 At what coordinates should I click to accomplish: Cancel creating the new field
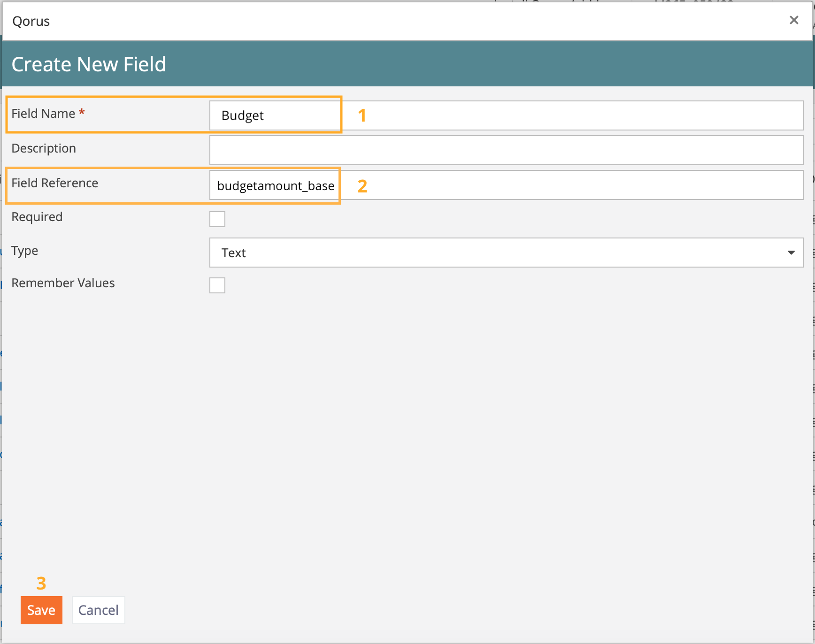pos(98,610)
